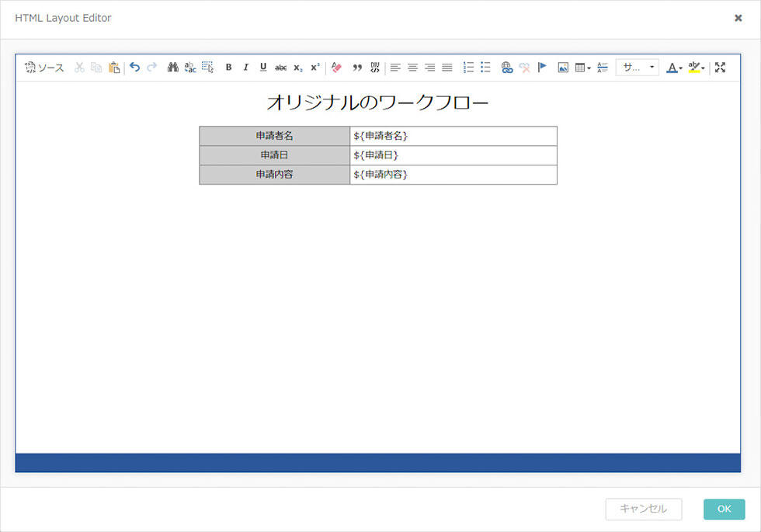The height and width of the screenshot is (532, 761).
Task: Click the Remove Format eraser icon
Action: click(x=336, y=68)
